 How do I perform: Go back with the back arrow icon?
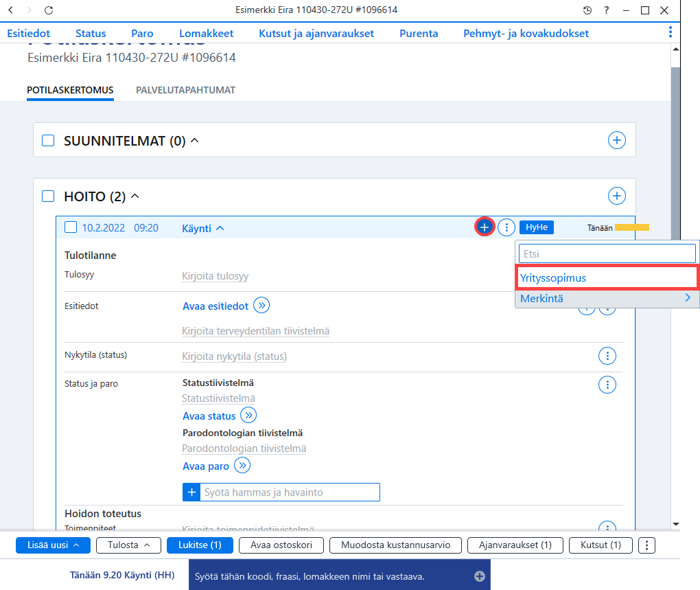pyautogui.click(x=11, y=10)
